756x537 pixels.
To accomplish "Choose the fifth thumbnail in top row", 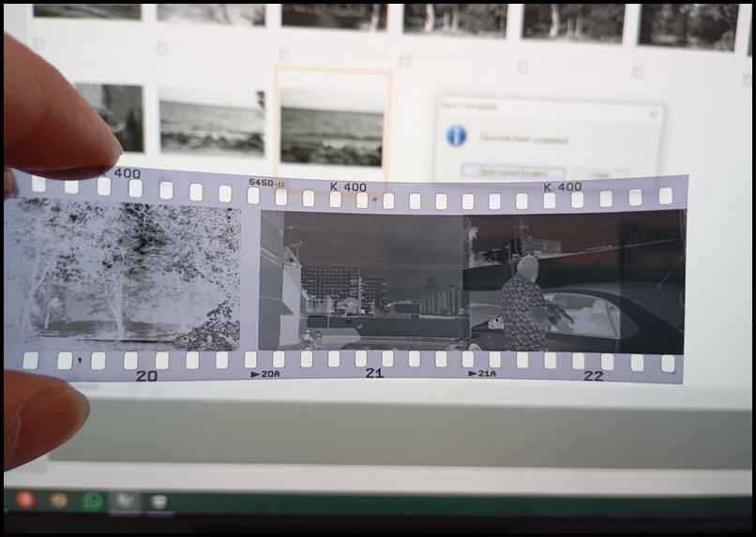I will (573, 21).
